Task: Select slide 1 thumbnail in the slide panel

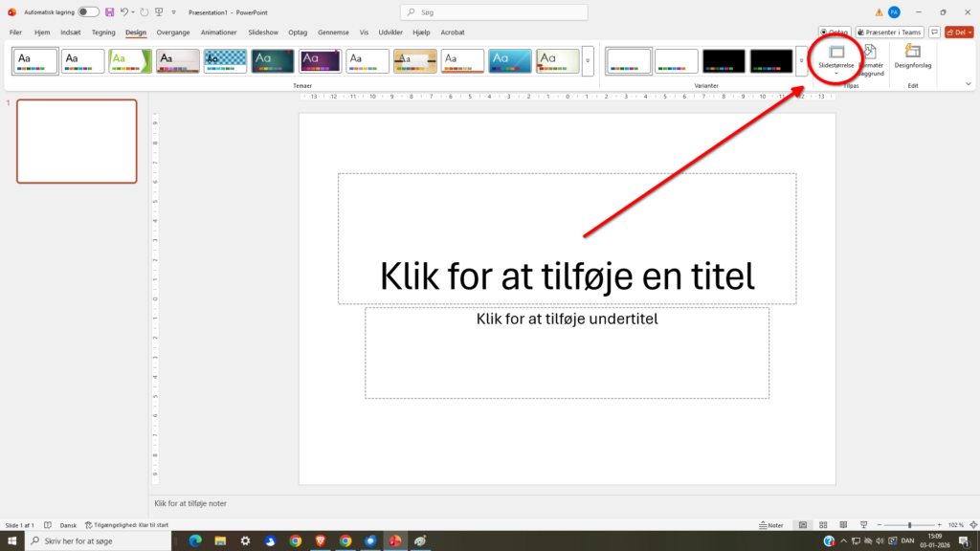Action: click(x=77, y=142)
